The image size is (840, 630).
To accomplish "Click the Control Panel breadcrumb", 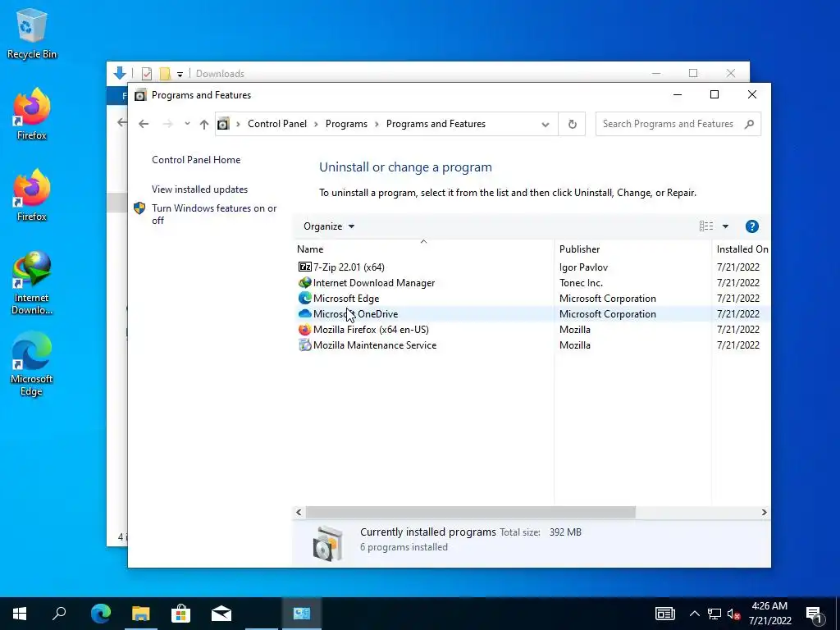I will 277,124.
